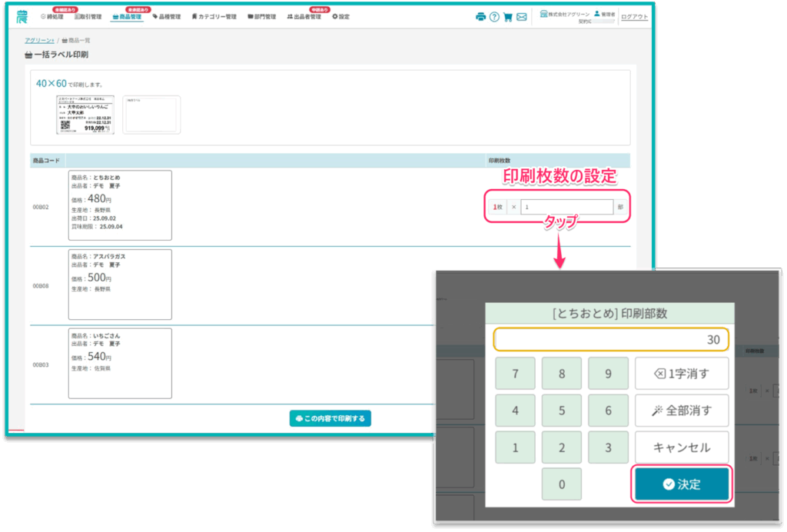Open 設定 settings menu
The height and width of the screenshot is (532, 787).
pos(340,17)
